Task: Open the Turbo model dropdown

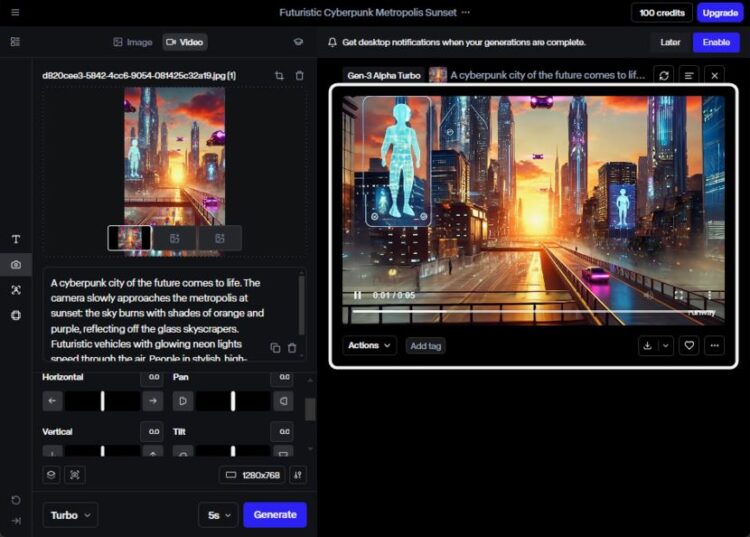Action: click(x=70, y=515)
